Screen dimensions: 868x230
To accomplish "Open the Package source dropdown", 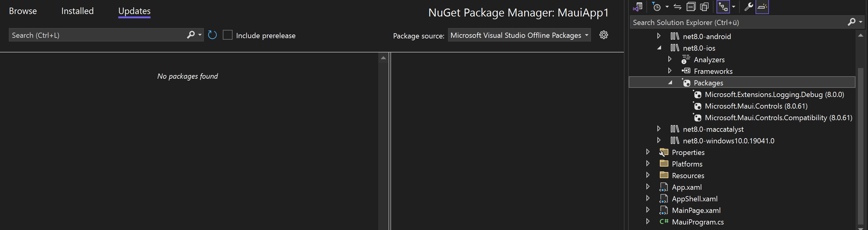I will click(519, 35).
